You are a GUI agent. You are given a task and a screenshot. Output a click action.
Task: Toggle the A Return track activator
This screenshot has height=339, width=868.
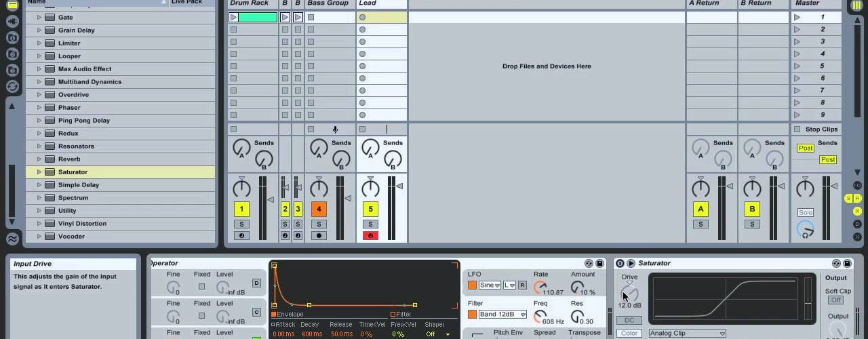701,209
